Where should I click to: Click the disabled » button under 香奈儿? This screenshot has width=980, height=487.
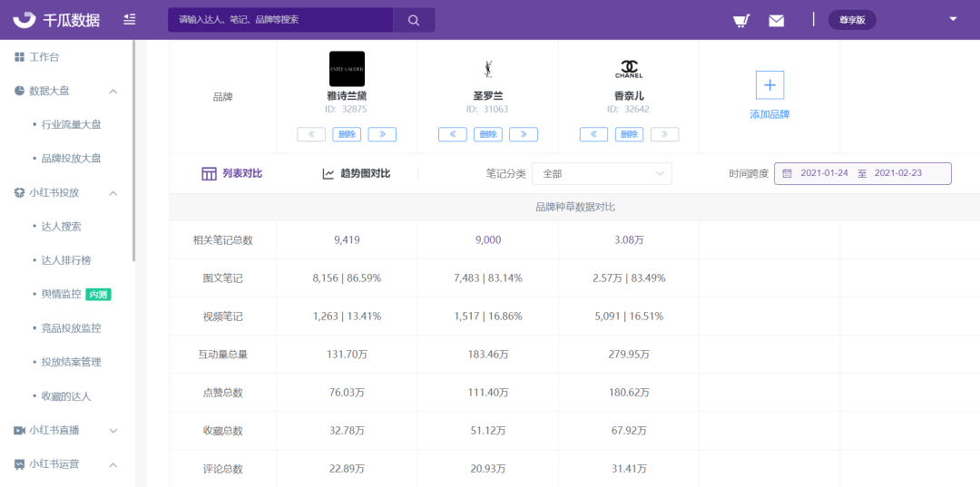(664, 134)
